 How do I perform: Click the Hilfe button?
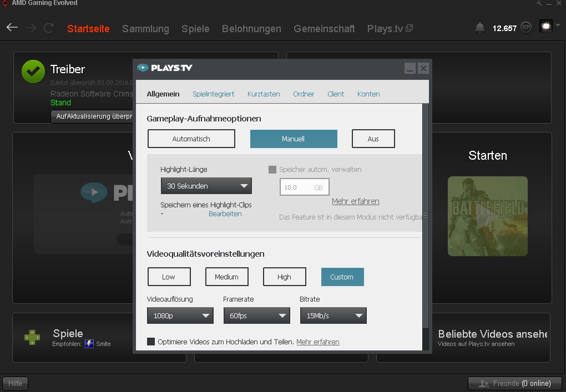pyautogui.click(x=15, y=383)
